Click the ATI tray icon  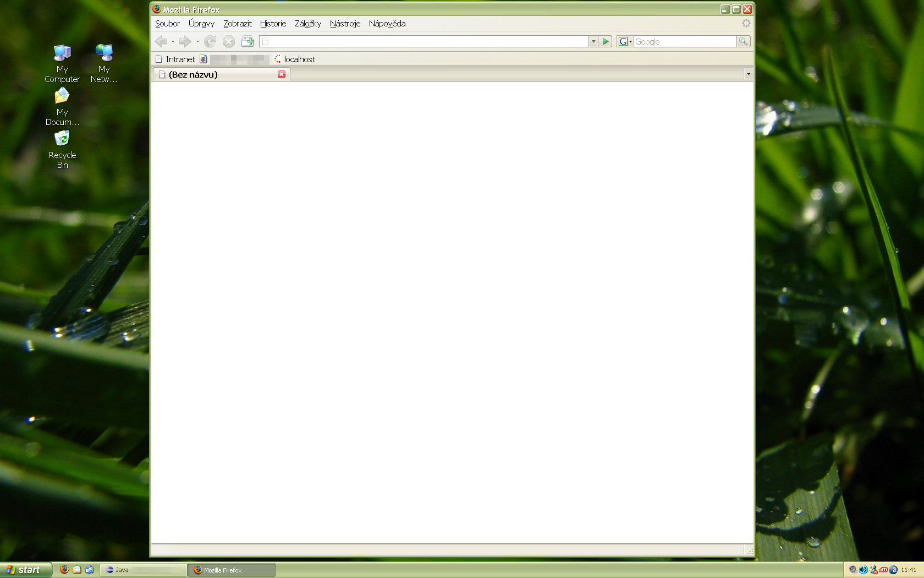[883, 570]
